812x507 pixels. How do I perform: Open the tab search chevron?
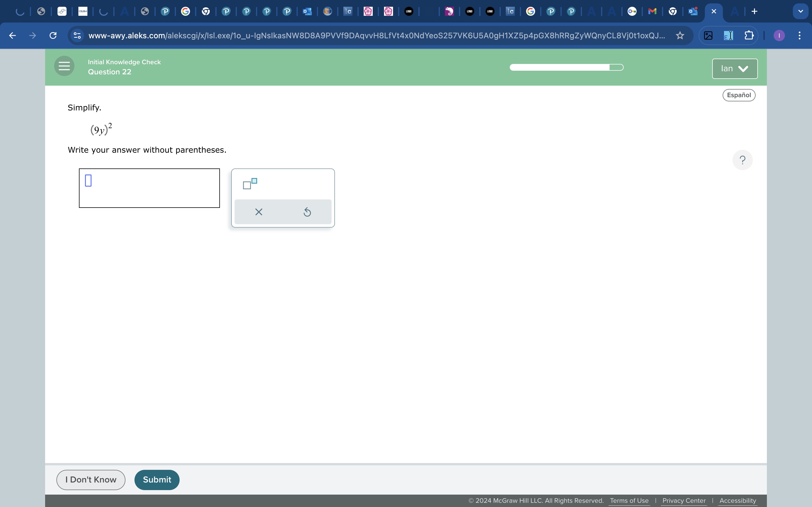801,12
